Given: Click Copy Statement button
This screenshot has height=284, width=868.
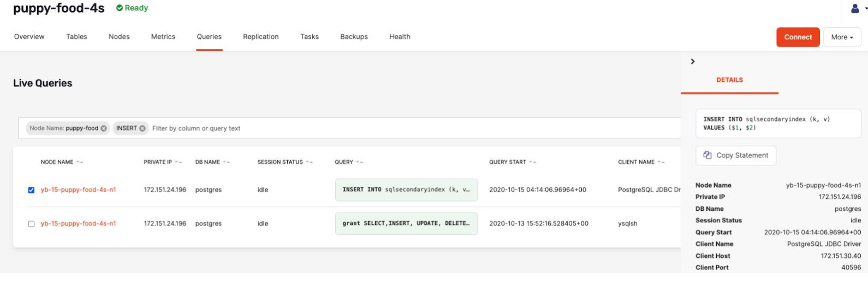Looking at the screenshot, I should [x=736, y=156].
